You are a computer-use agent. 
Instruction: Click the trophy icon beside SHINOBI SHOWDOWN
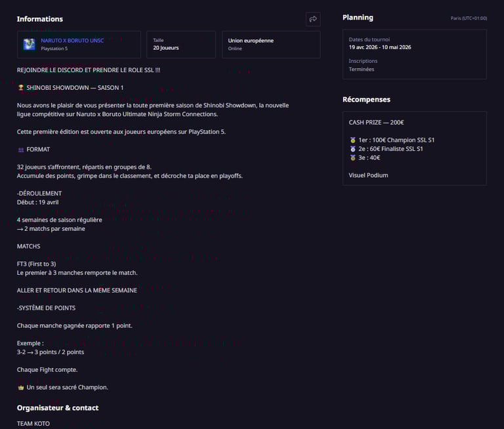pyautogui.click(x=20, y=87)
